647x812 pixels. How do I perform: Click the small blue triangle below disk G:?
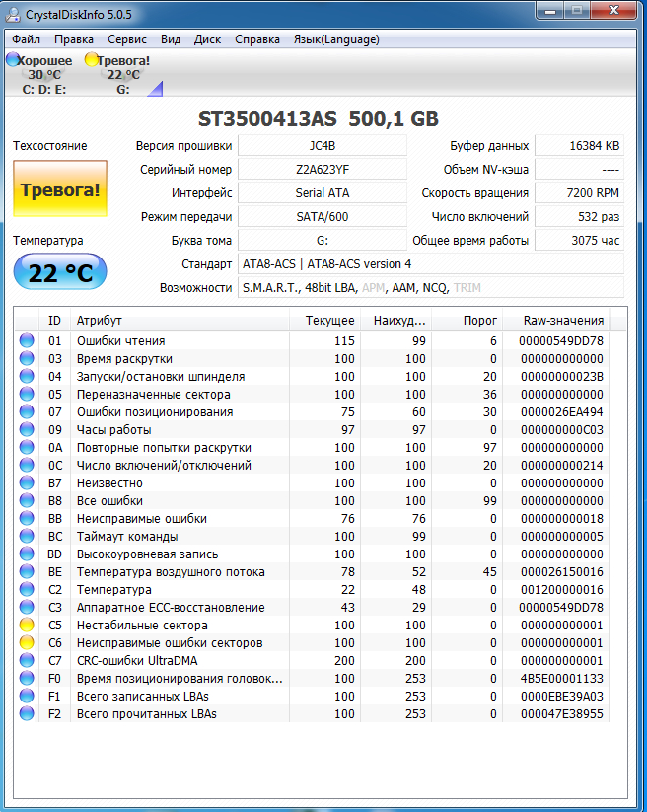pos(155,90)
